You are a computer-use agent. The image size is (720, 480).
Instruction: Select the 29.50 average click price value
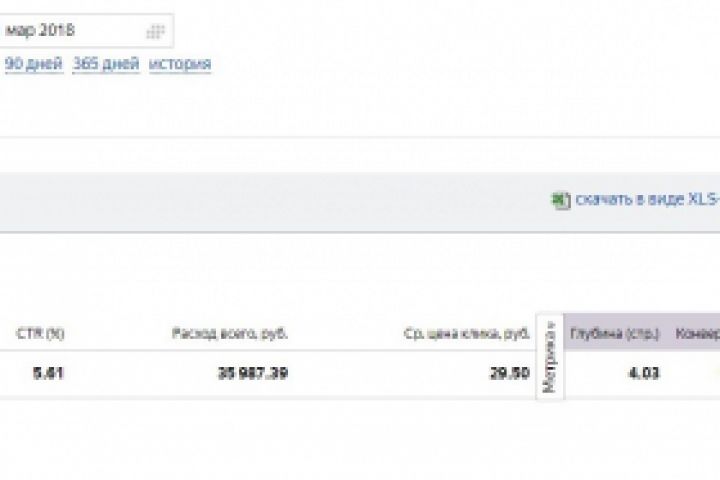tap(510, 373)
